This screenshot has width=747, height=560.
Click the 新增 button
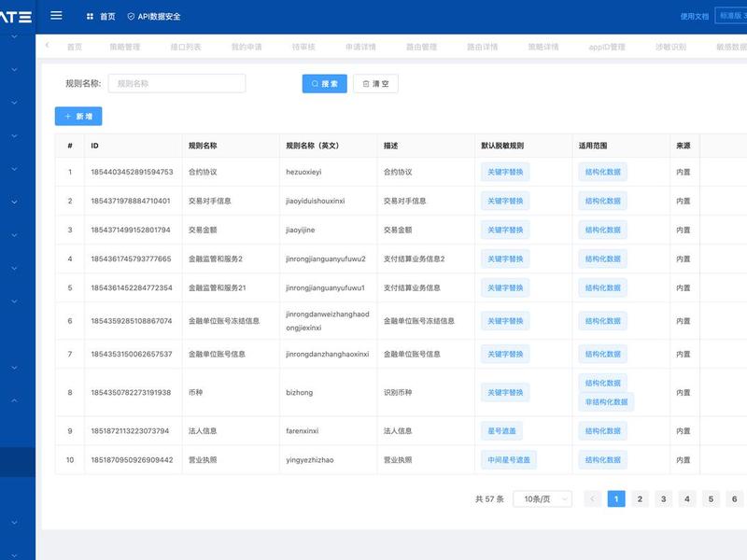[78, 116]
